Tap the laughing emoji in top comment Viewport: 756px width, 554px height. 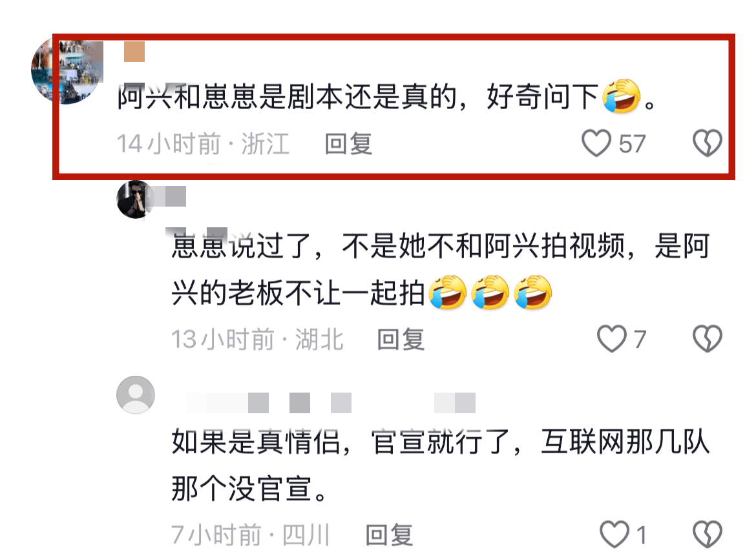pos(622,96)
